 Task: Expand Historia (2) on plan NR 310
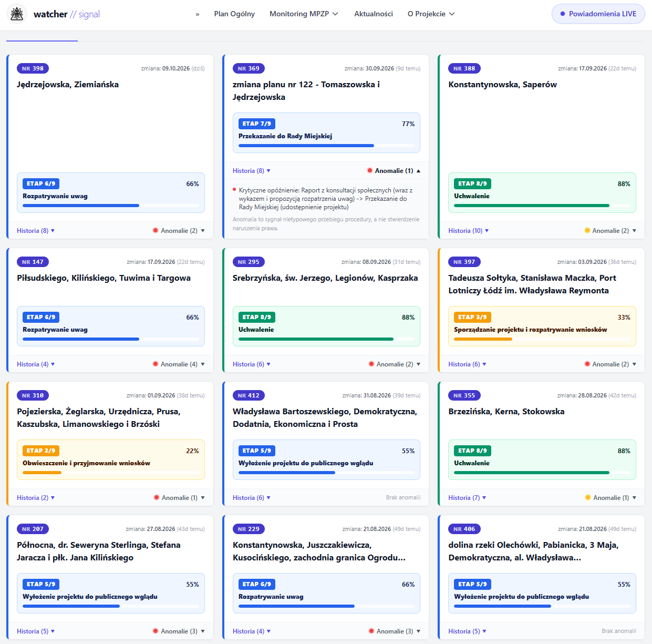pos(36,498)
